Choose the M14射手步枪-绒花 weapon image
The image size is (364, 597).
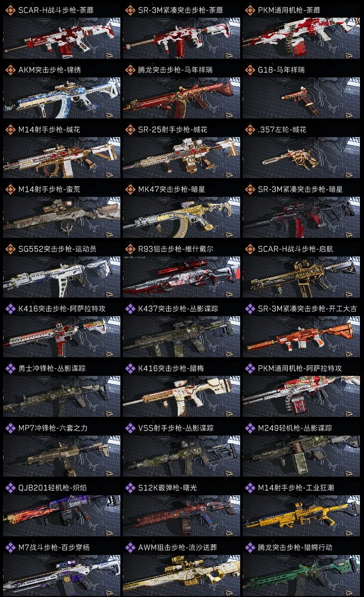(62, 158)
